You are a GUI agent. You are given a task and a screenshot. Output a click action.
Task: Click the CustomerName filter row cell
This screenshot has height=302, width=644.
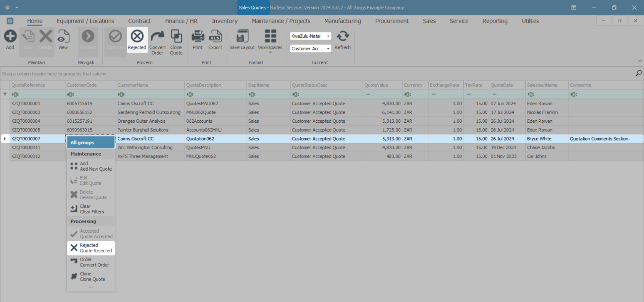click(150, 95)
